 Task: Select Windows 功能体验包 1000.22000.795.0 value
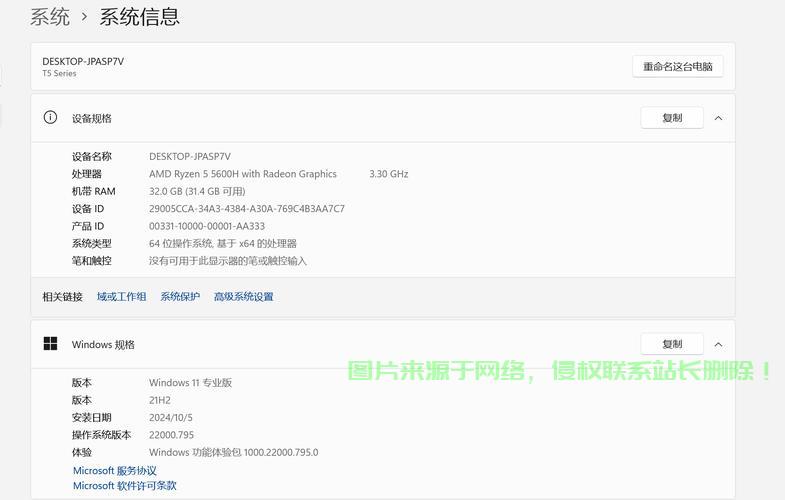233,452
